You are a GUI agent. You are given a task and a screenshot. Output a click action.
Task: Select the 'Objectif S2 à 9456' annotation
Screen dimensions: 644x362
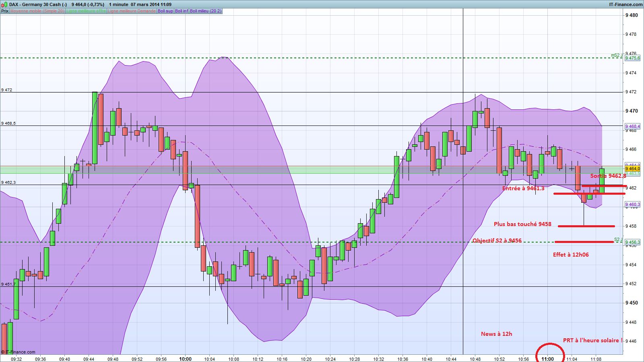[497, 241]
